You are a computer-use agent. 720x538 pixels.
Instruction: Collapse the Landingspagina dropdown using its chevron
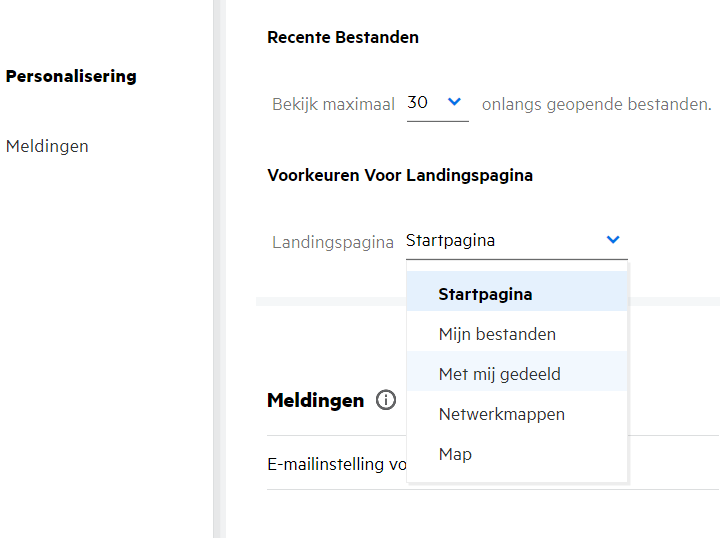point(613,240)
